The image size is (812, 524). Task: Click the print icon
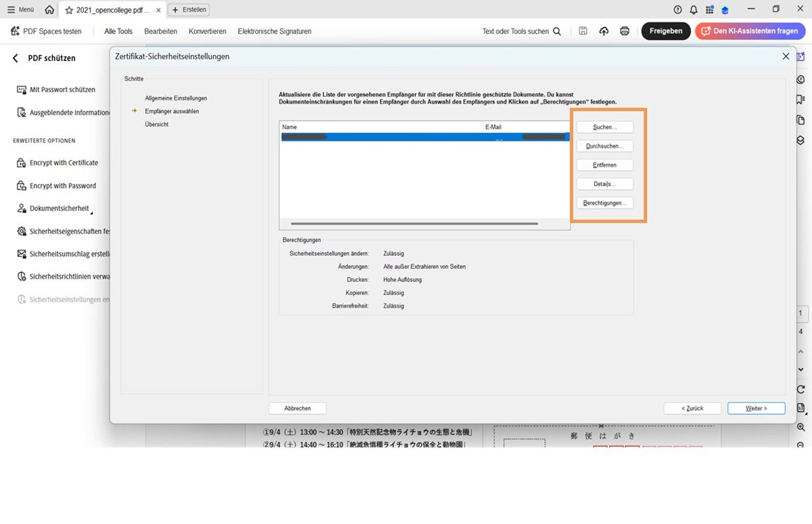[625, 31]
